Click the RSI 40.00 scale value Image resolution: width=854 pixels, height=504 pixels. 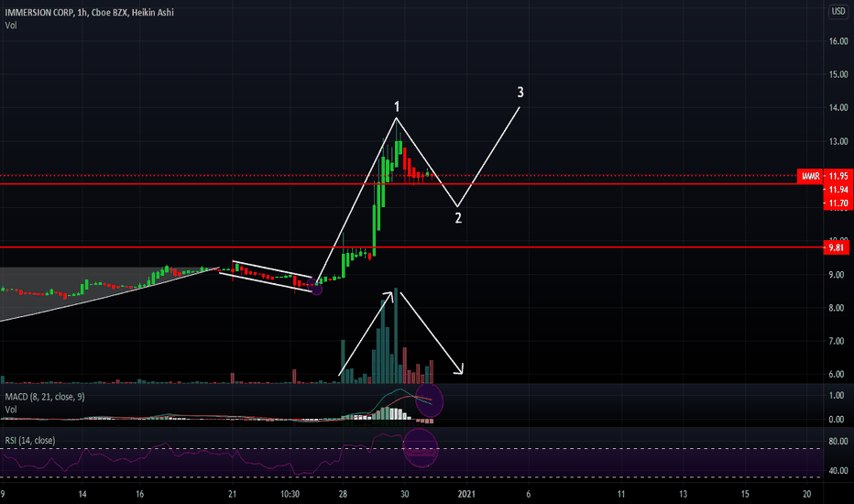pyautogui.click(x=838, y=471)
